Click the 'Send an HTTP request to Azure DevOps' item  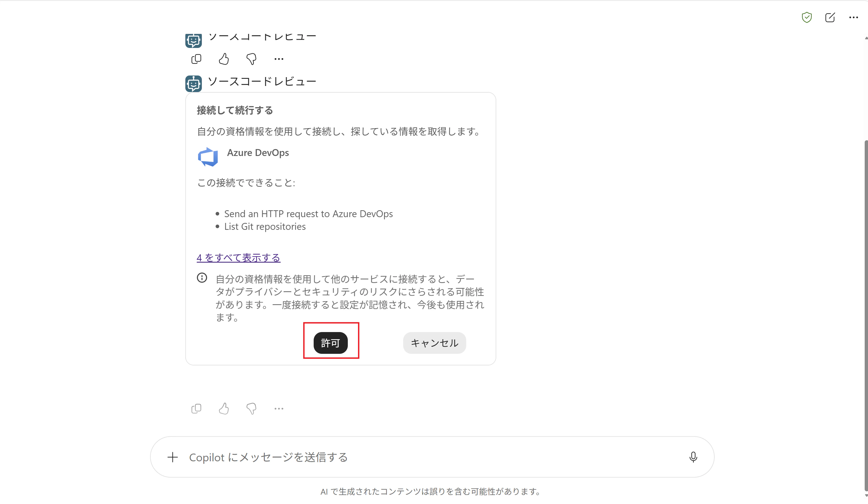[308, 214]
